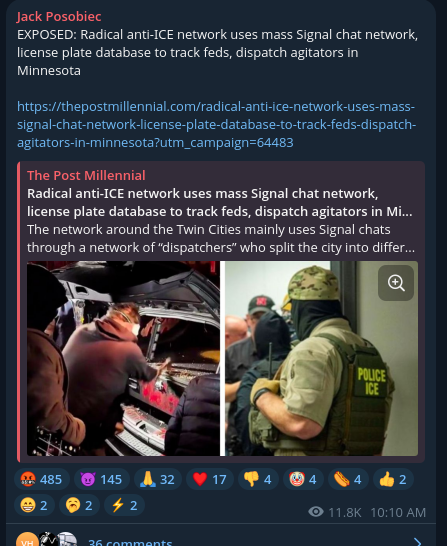447x546 pixels.
Task: Choose the lightning bolt reaction
Action: (x=124, y=505)
